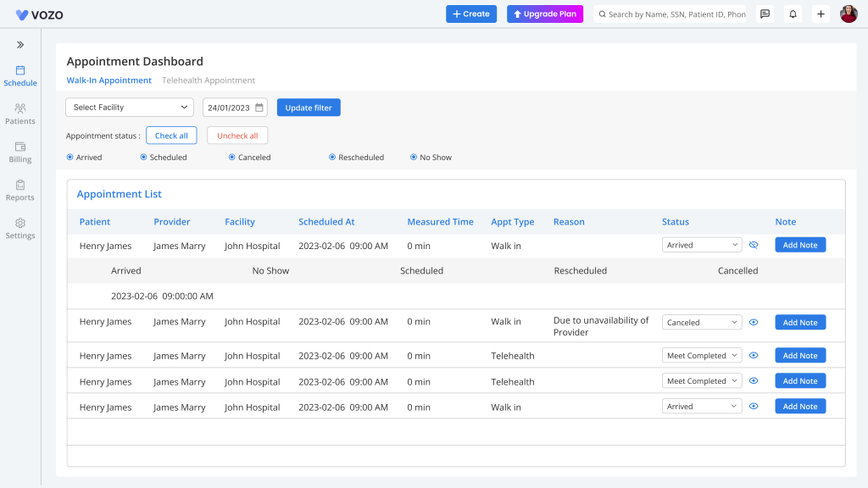Toggle the Scheduled status radio
868x488 pixels.
143,157
